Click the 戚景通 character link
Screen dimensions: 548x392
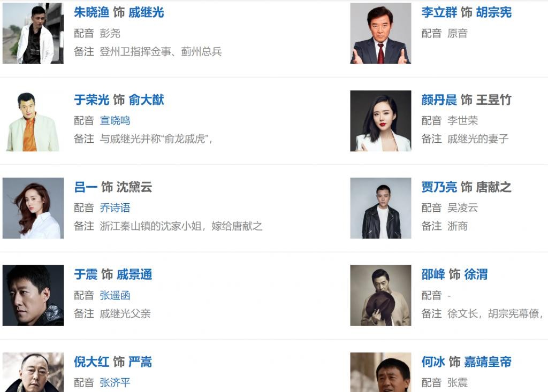point(134,275)
